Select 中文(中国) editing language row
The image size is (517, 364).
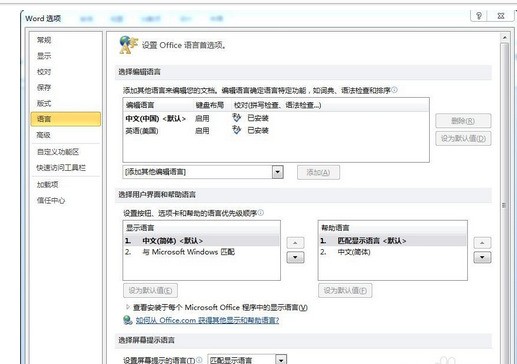[x=276, y=118]
